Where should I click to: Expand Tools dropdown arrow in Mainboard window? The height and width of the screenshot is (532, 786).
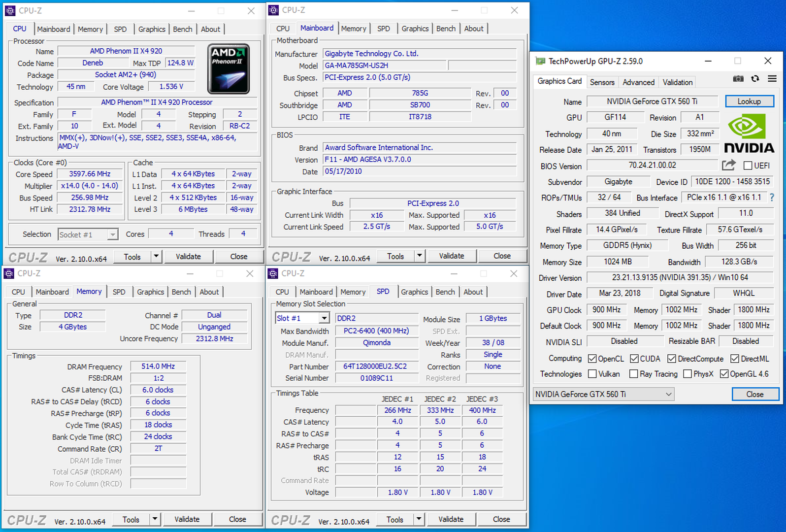[x=420, y=256]
